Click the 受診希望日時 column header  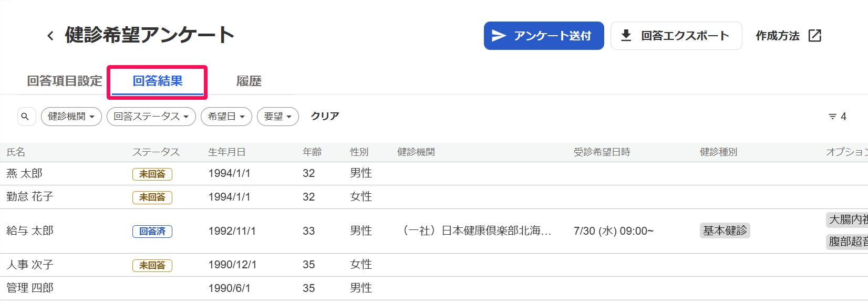tap(602, 152)
